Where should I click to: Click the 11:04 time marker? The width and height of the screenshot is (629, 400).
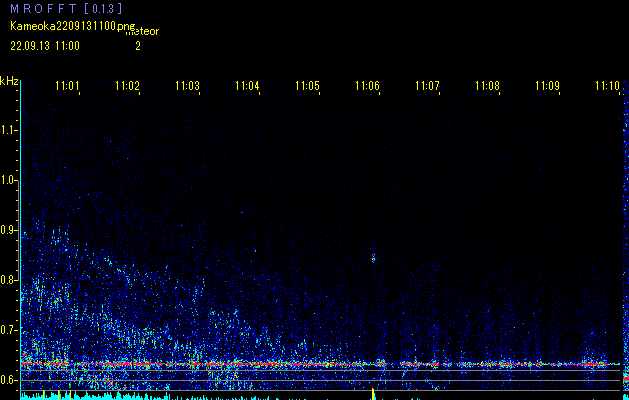point(247,86)
